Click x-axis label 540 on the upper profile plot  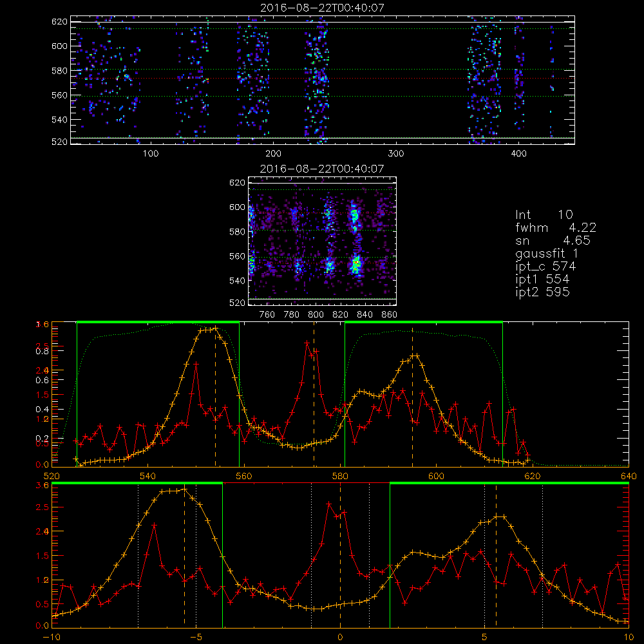(x=148, y=477)
